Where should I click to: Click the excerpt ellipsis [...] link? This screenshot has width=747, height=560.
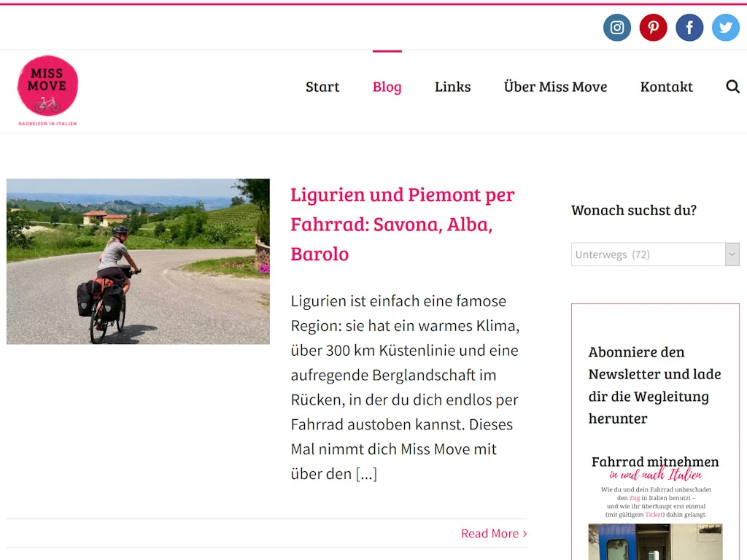point(366,474)
